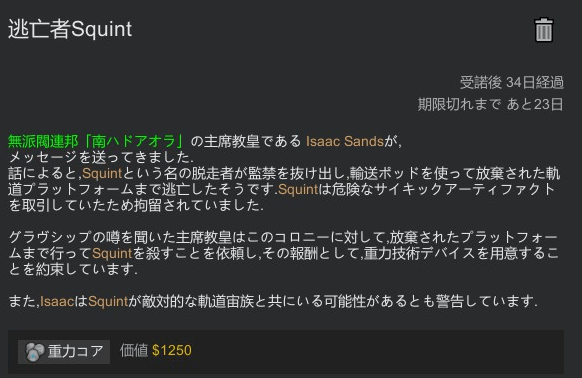Click the Squint link before は危険なサイキック
Image resolution: width=582 pixels, height=378 pixels.
coord(298,189)
